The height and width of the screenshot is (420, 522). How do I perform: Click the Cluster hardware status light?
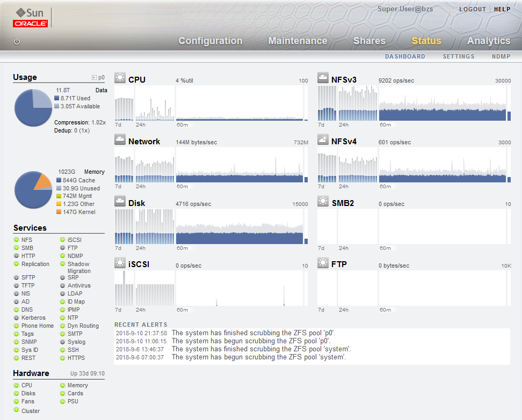[x=16, y=410]
